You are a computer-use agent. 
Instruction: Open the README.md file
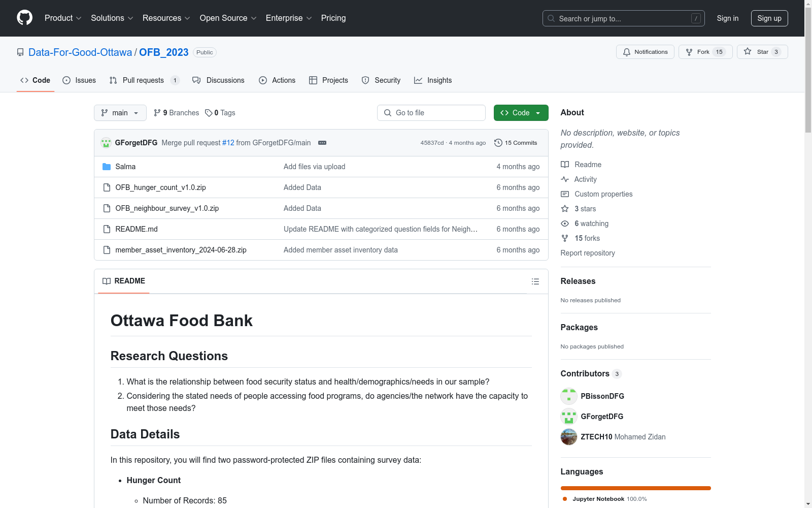[137, 229]
